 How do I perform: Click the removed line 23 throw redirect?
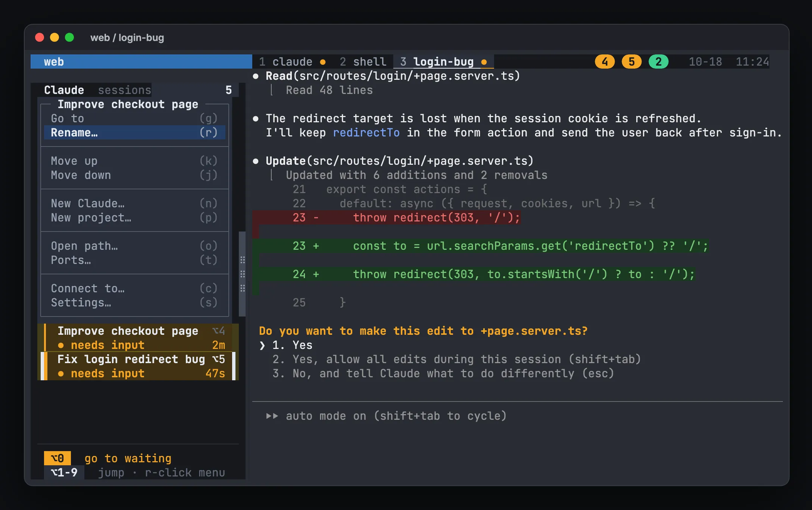tap(387, 217)
